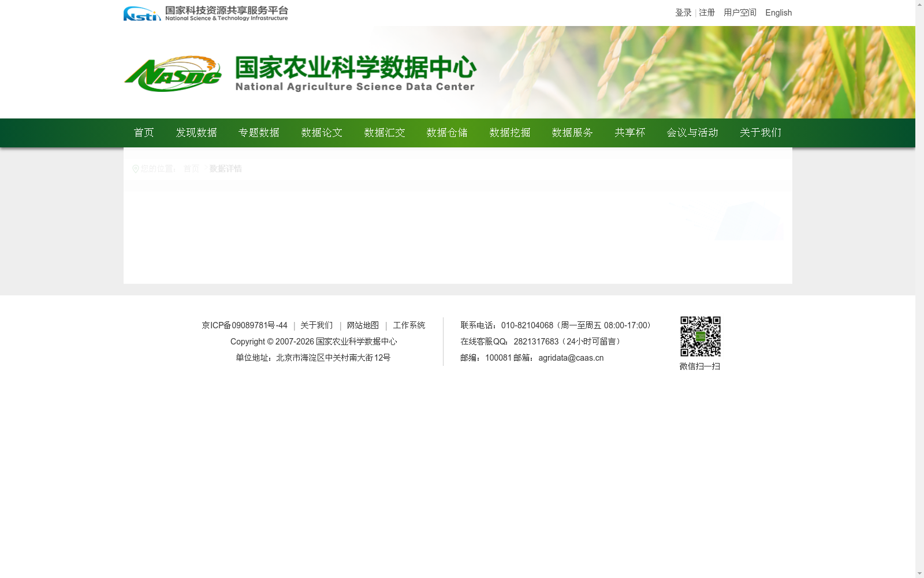Image resolution: width=924 pixels, height=578 pixels.
Task: Open the 数据汇交 menu
Action: pos(385,133)
